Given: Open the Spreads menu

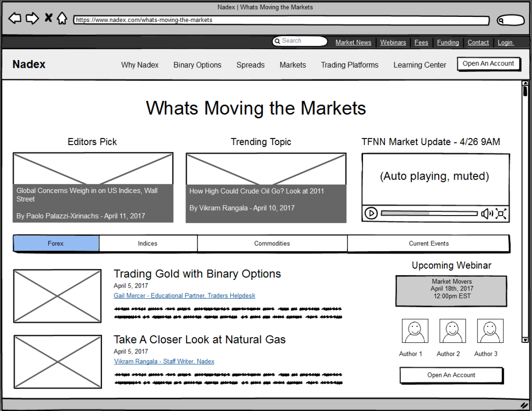Looking at the screenshot, I should click(250, 65).
